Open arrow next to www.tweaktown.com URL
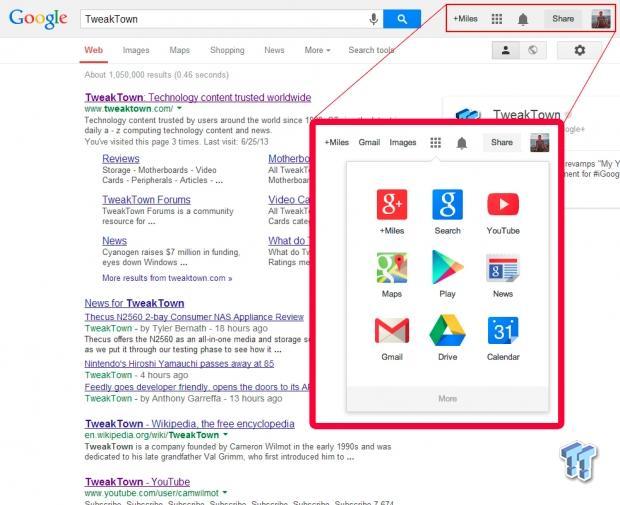The width and height of the screenshot is (620, 505). tap(180, 108)
